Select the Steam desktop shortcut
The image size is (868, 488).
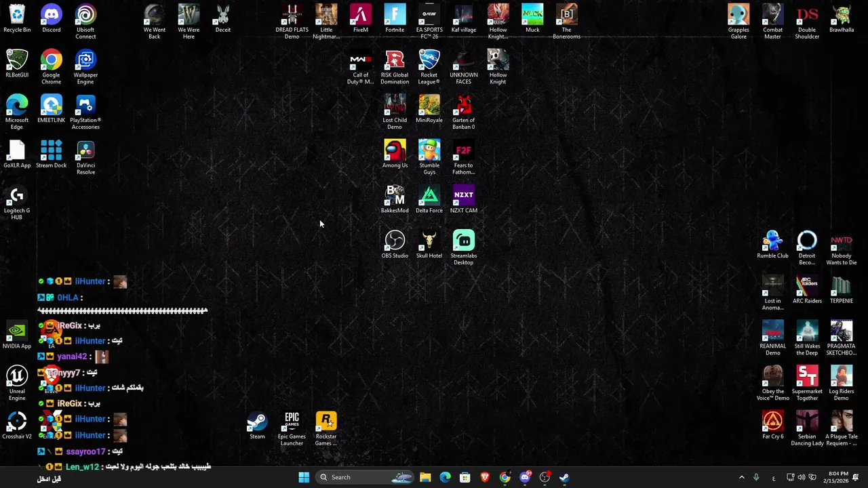[257, 426]
